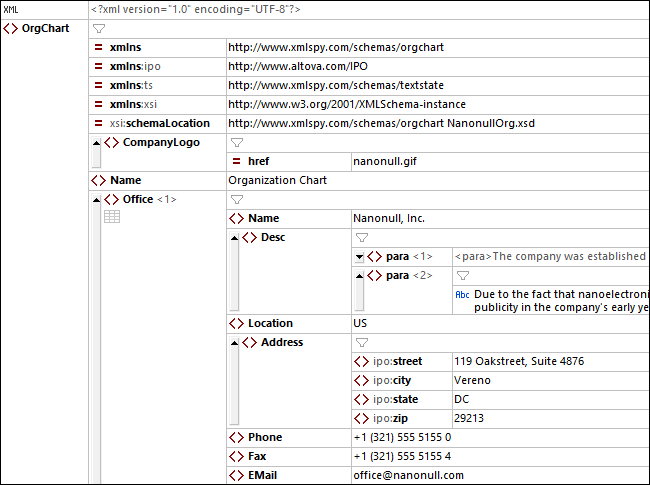Viewport: 650px width, 485px height.
Task: Collapse the Address element
Action: pyautogui.click(x=235, y=343)
